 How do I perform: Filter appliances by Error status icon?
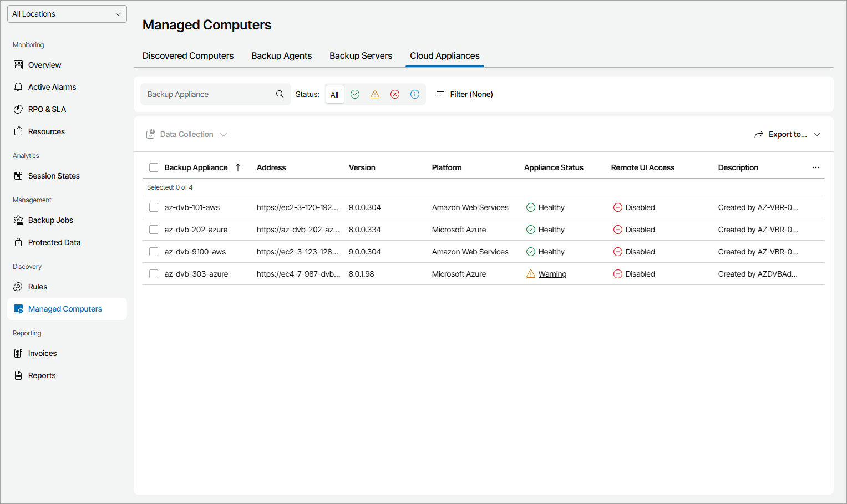[x=395, y=94]
